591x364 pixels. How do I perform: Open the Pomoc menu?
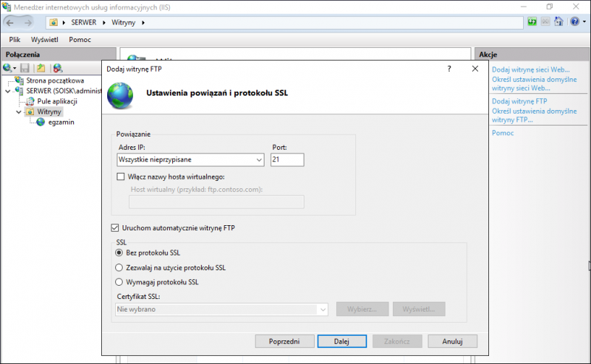[x=80, y=40]
